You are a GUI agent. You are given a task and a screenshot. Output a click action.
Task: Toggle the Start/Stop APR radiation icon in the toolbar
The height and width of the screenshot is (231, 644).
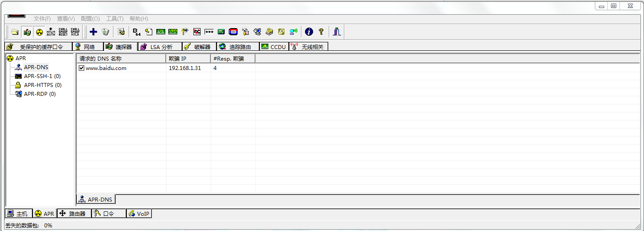[x=39, y=32]
